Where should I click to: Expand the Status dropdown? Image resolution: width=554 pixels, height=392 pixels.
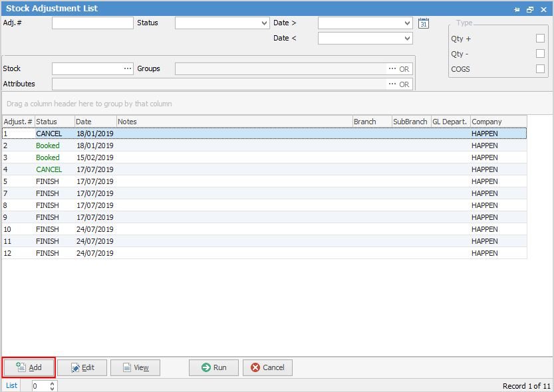tap(264, 23)
